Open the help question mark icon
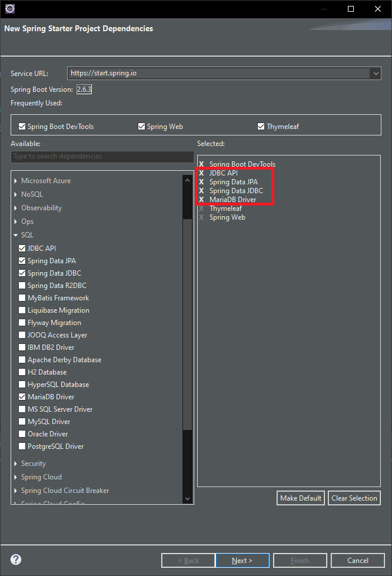This screenshot has width=392, height=576. [x=16, y=560]
